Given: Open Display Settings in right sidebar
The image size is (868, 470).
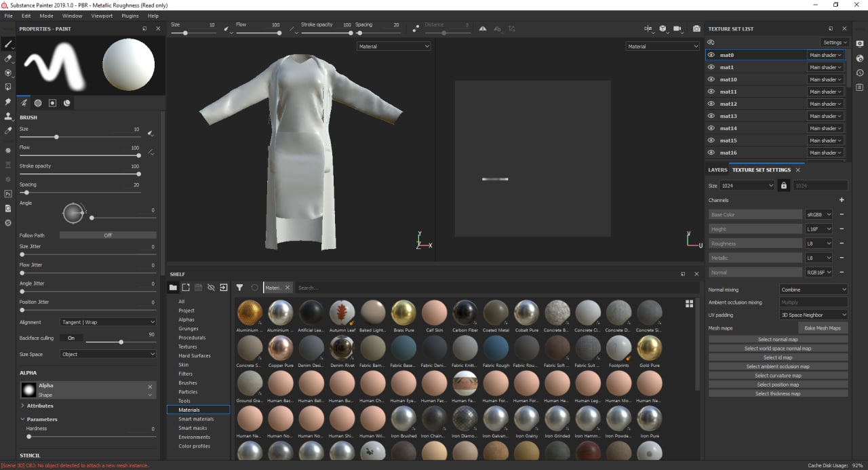Looking at the screenshot, I should (x=860, y=43).
